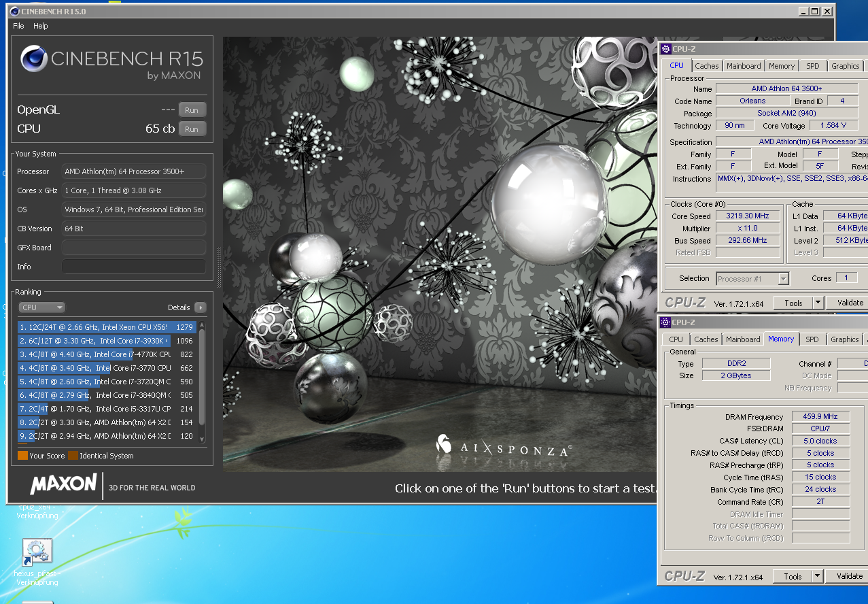Click Cores x GHz field in Your System
This screenshot has height=604, width=868.
(x=133, y=190)
